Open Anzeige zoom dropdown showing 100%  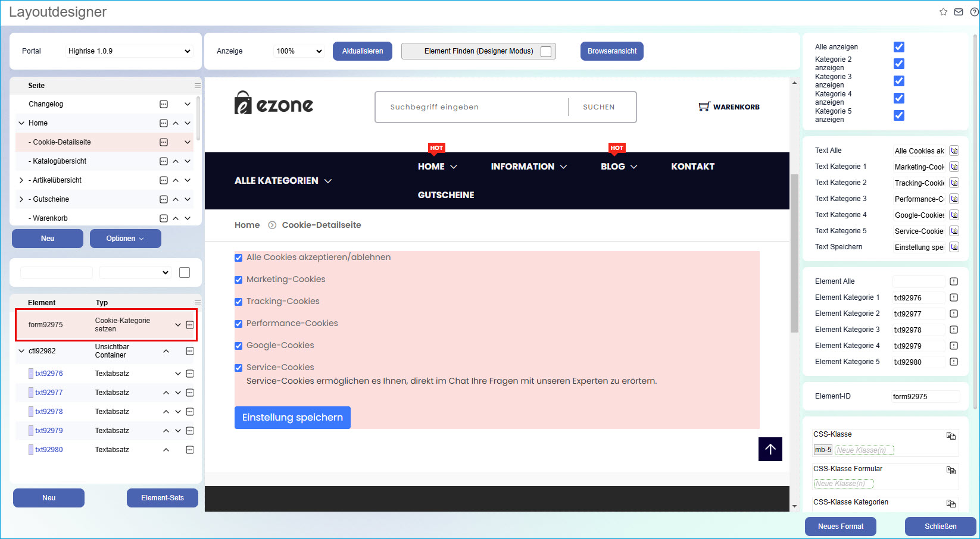click(299, 51)
